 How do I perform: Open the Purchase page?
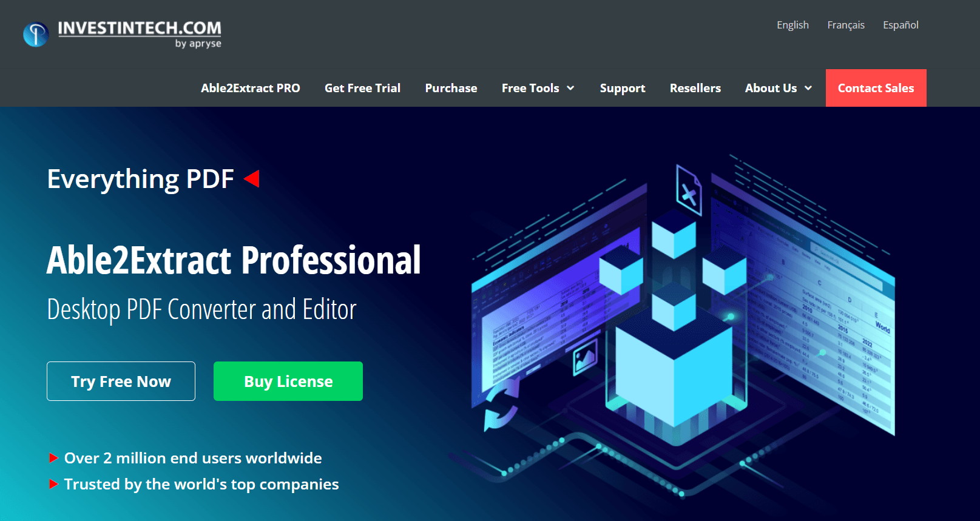point(451,88)
